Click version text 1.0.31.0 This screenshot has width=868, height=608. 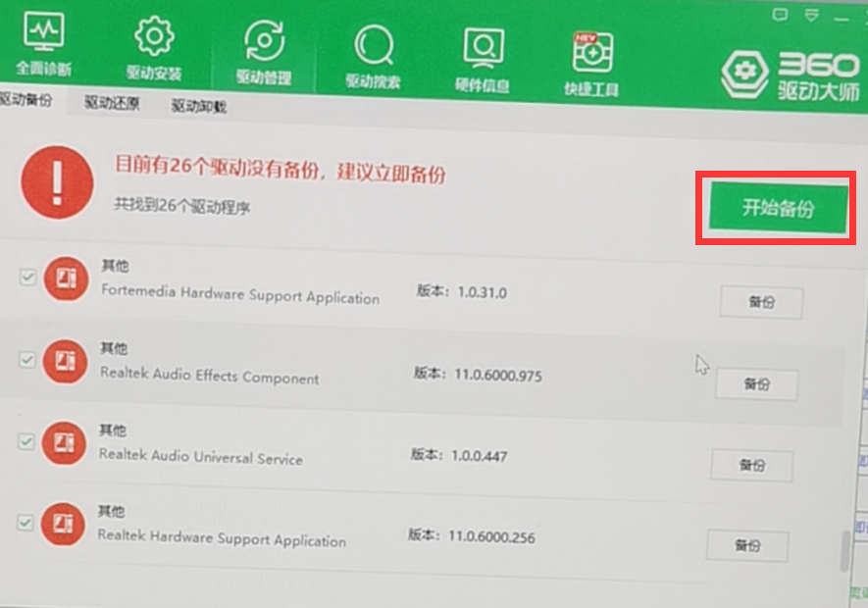coord(483,292)
